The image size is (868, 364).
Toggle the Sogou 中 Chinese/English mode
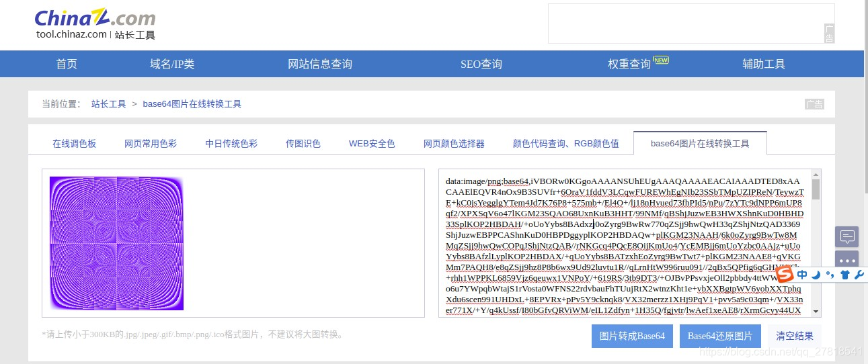point(802,275)
